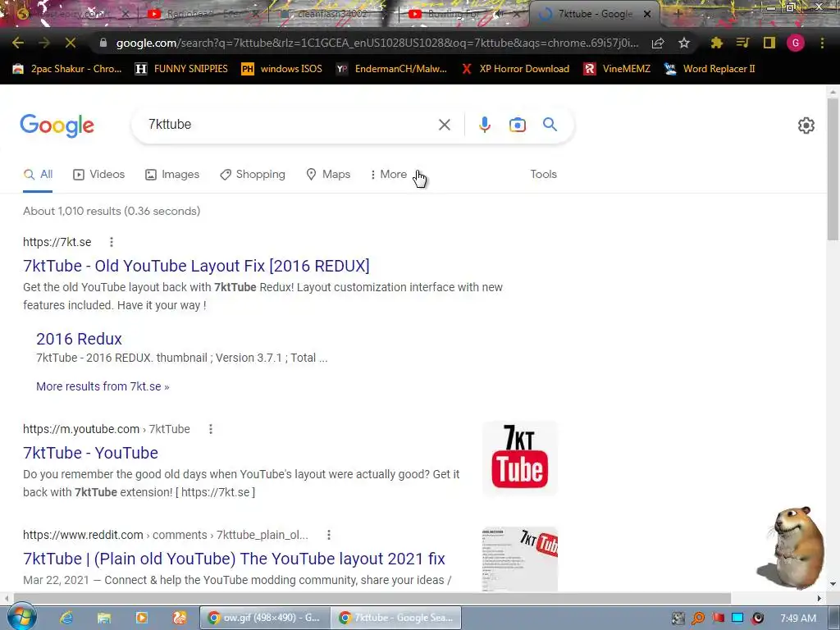840x630 pixels.
Task: Open the windows ISOS bookmark
Action: point(282,69)
